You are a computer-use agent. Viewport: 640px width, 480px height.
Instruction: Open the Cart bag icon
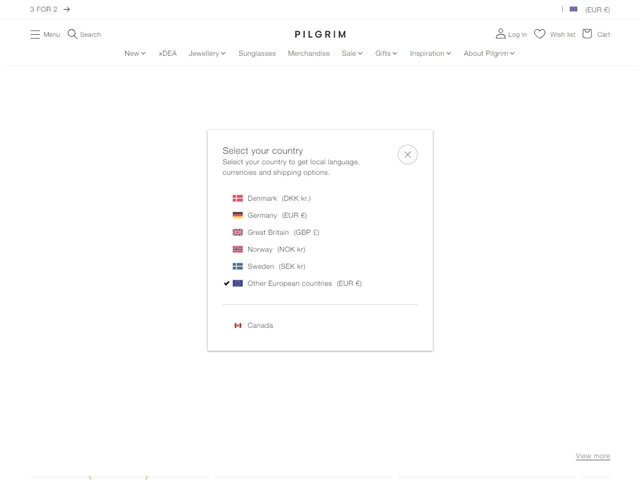point(587,34)
